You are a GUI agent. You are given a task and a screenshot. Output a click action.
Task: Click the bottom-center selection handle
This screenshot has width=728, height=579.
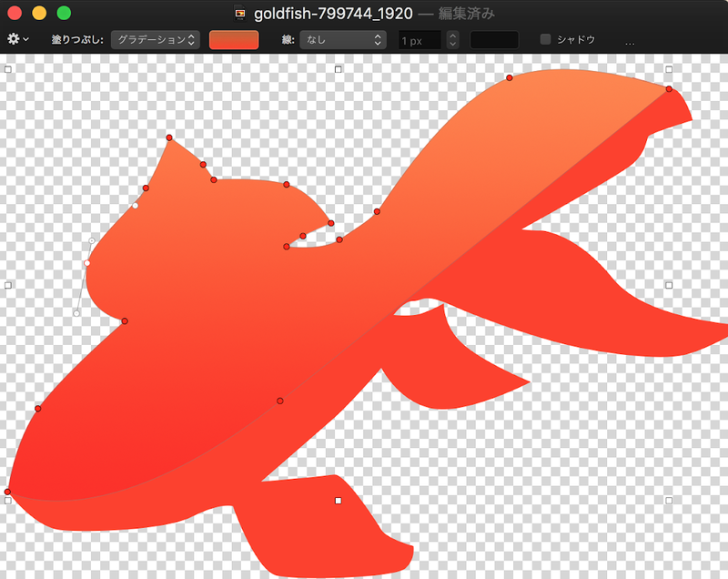339,501
